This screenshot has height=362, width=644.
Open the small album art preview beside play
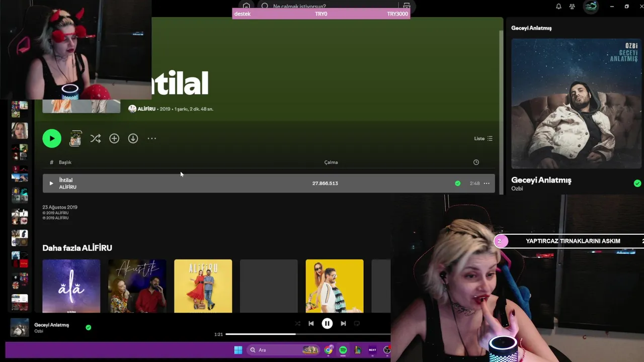(x=75, y=138)
